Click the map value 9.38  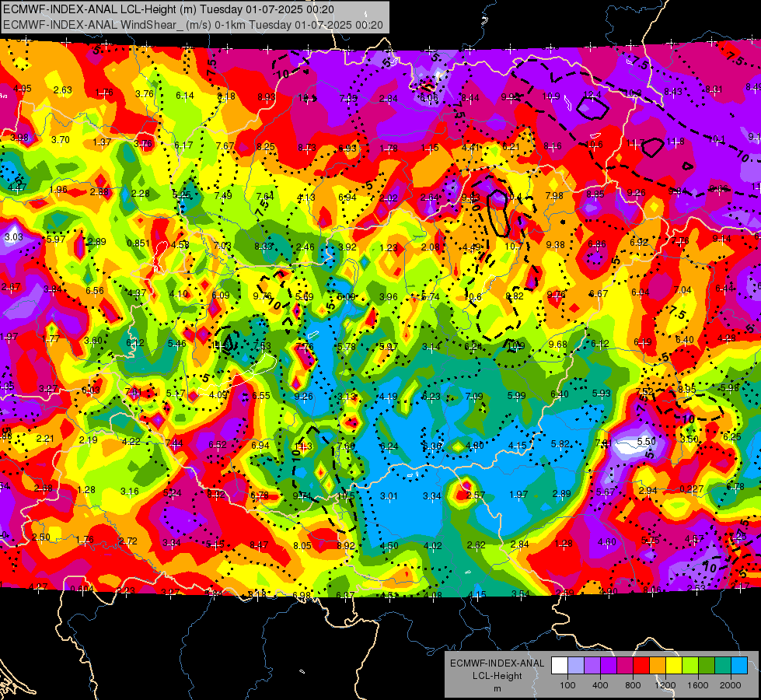[x=555, y=244]
